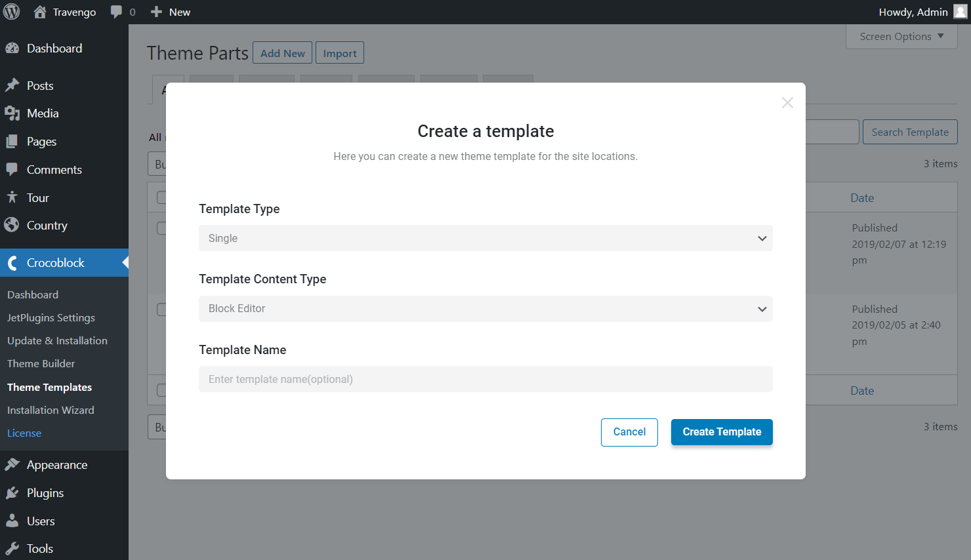This screenshot has height=560, width=971.
Task: Sort by Date column header at top
Action: [862, 198]
